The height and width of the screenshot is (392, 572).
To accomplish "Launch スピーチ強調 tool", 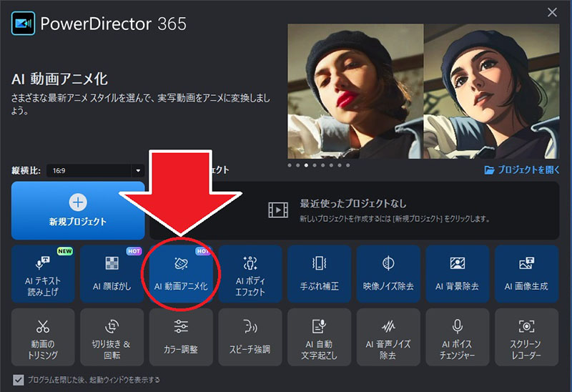I will [250, 337].
